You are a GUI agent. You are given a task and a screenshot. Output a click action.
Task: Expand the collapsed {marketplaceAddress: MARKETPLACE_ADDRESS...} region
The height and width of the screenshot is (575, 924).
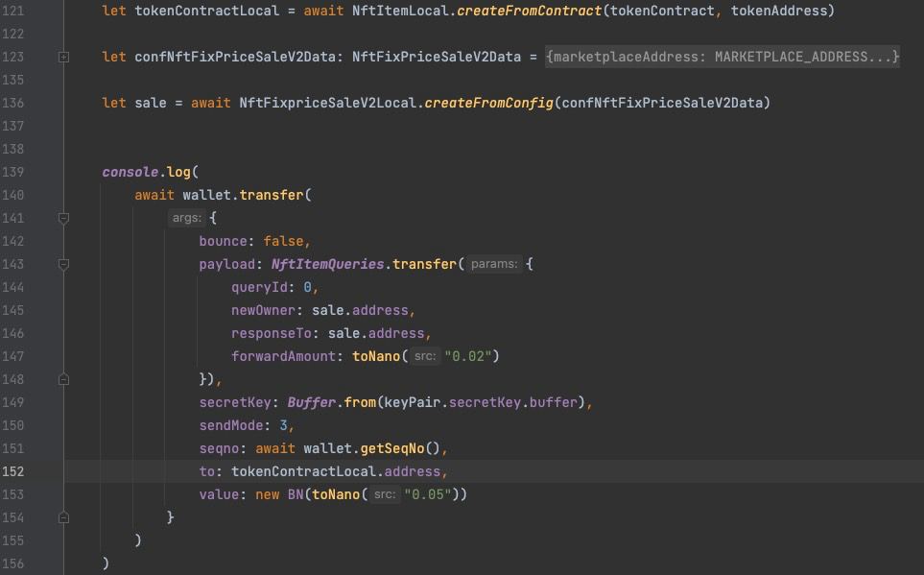[722, 57]
